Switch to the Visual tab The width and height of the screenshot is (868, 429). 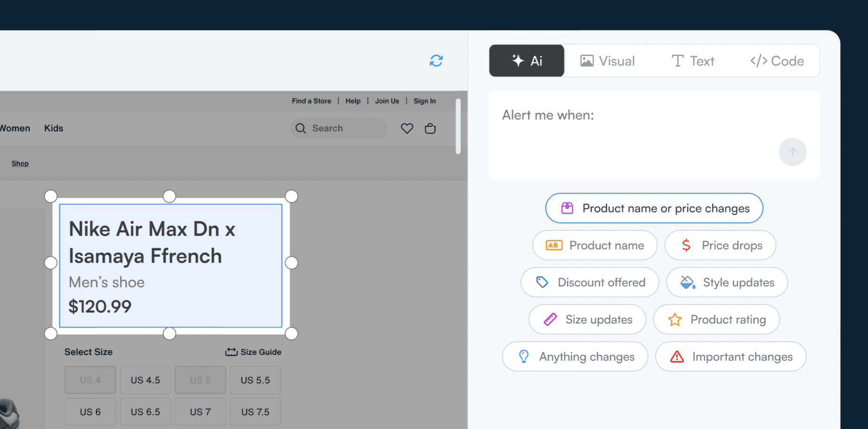(x=608, y=61)
